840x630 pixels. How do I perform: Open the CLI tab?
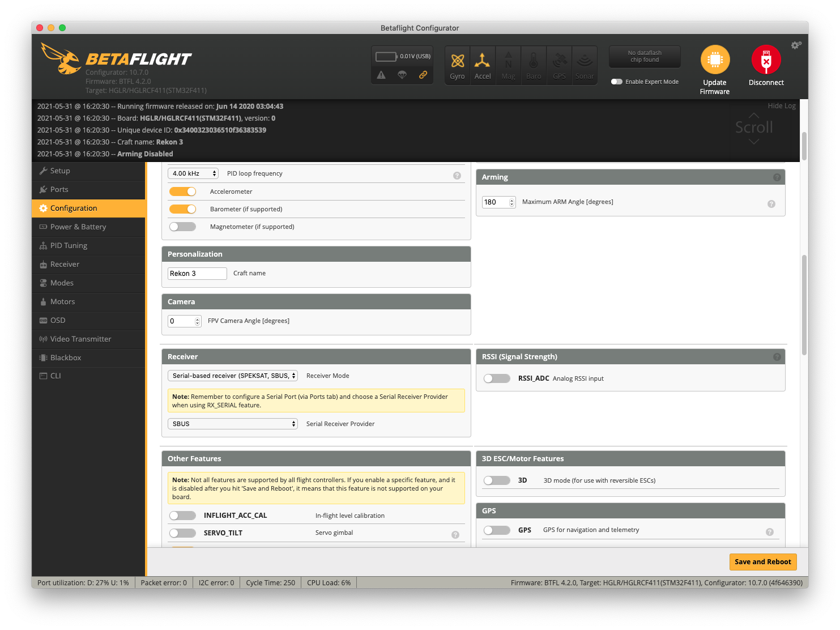(89, 376)
